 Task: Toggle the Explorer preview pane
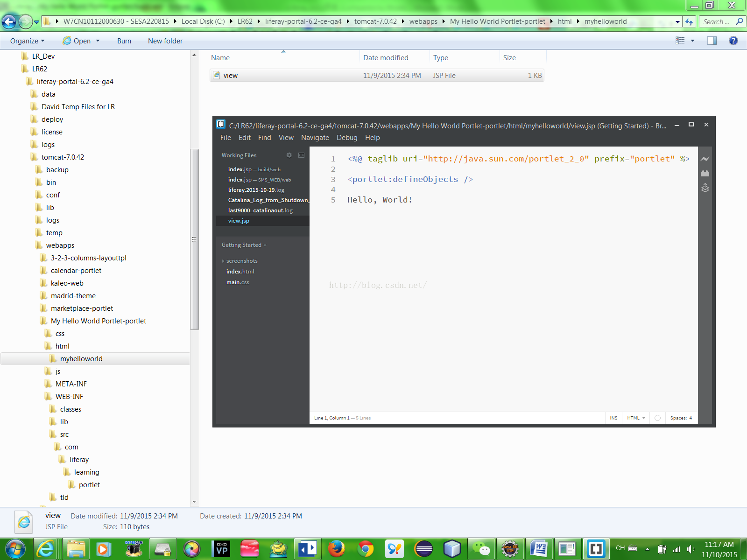coord(712,41)
